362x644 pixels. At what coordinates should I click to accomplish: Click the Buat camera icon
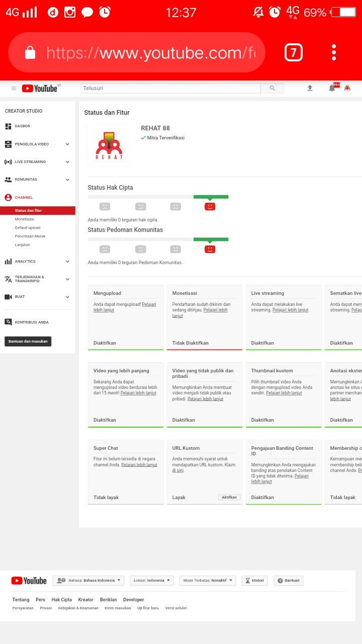(8, 297)
